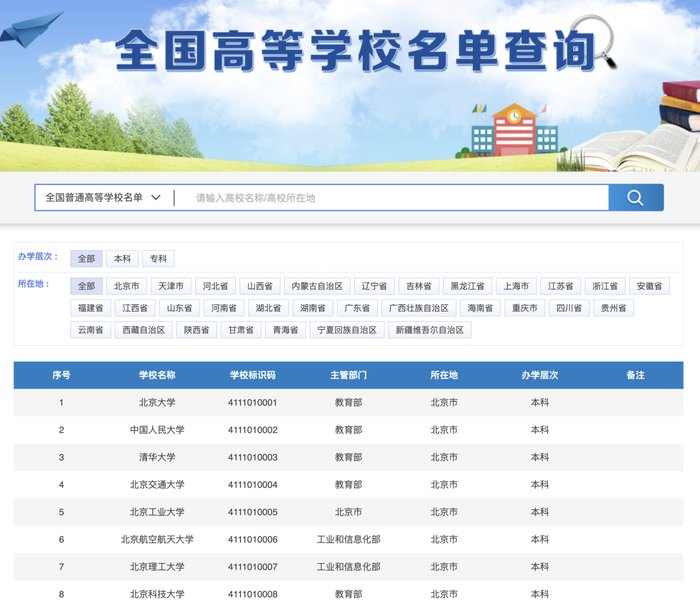Select 专科 school level filter
Screen dimensions: 700x608
click(158, 259)
